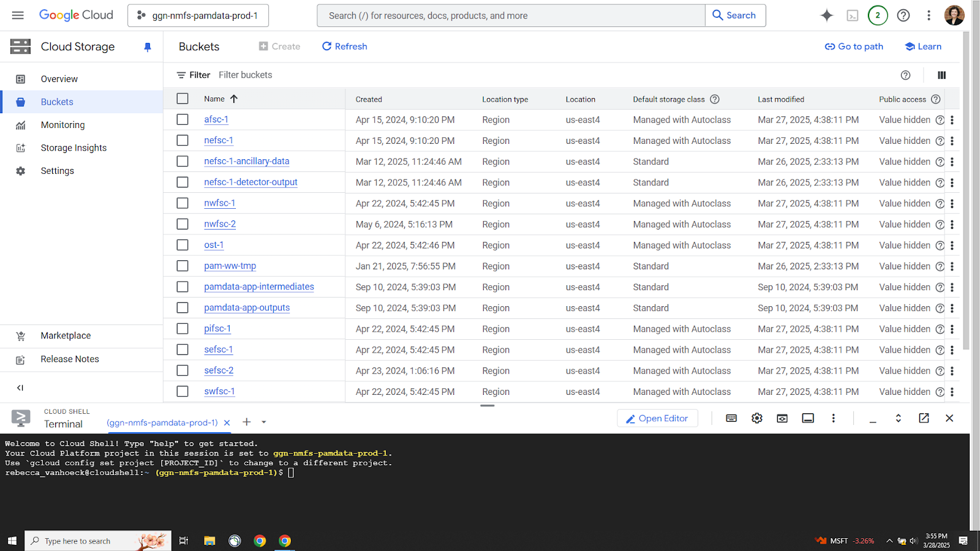Image resolution: width=980 pixels, height=551 pixels.
Task: Click the Refresh button
Action: [345, 47]
